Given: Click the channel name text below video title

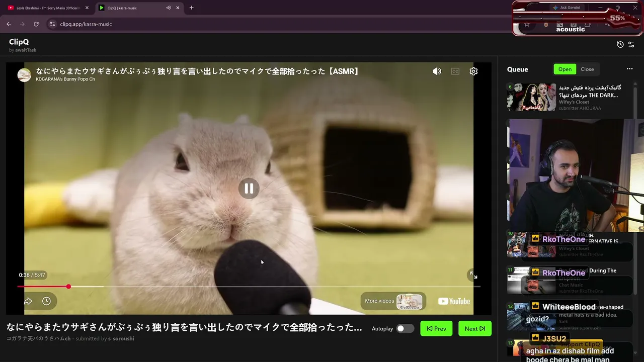Looking at the screenshot, I should pos(39,339).
